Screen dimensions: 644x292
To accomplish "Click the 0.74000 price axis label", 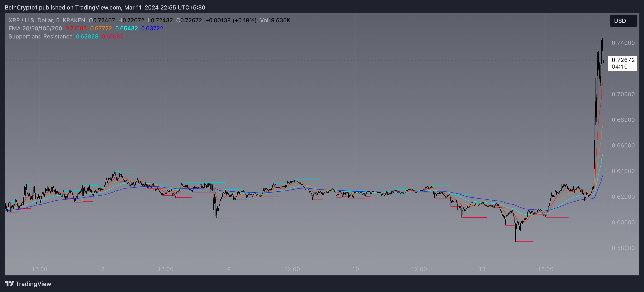I will (x=623, y=43).
